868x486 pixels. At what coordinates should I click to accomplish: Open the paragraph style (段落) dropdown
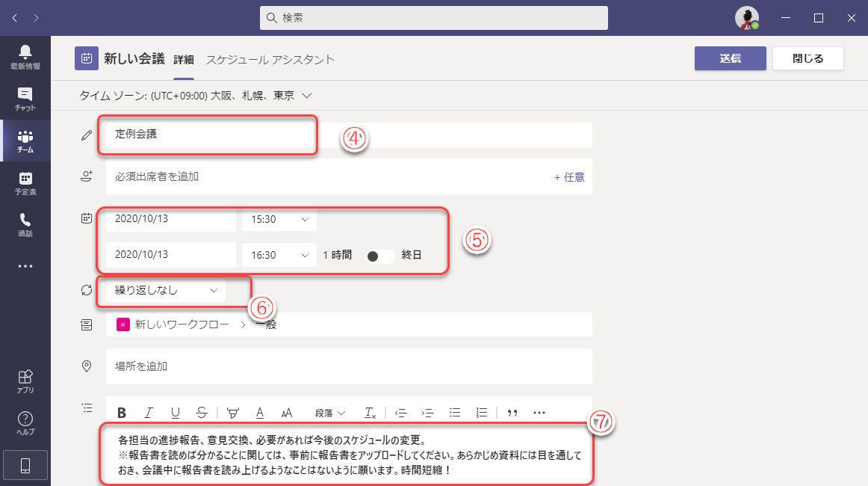click(x=330, y=413)
